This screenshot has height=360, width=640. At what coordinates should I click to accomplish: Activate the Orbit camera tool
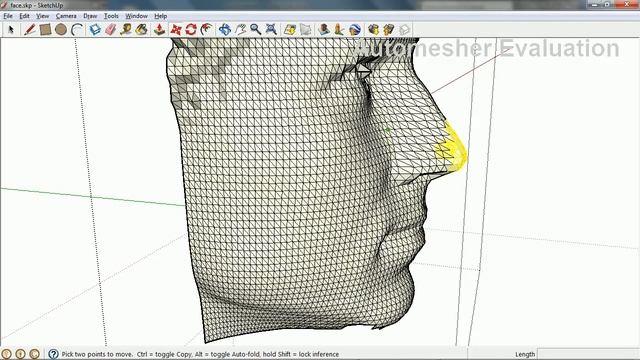(x=224, y=29)
